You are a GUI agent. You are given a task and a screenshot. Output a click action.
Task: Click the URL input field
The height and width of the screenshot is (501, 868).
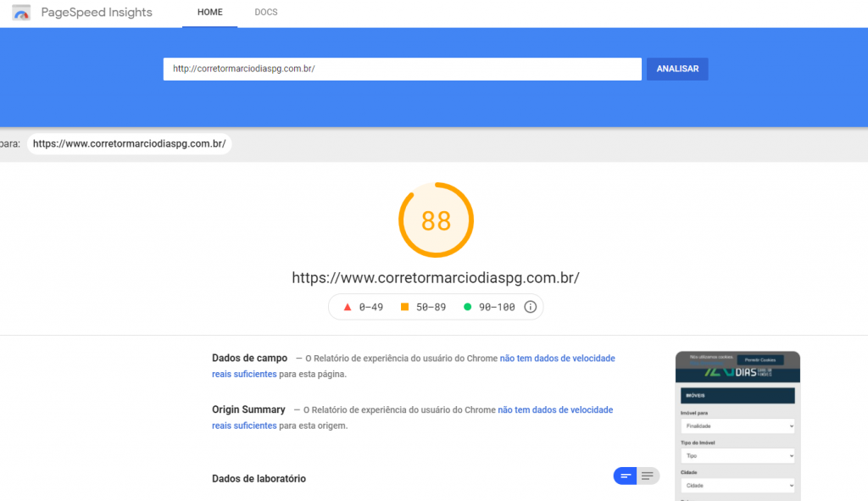(403, 70)
